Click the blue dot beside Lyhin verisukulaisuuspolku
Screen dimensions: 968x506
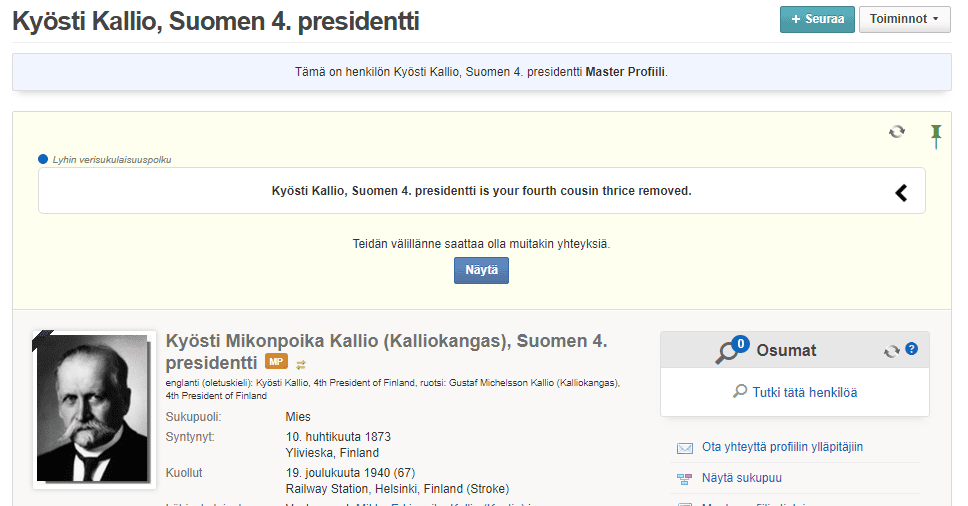43,159
